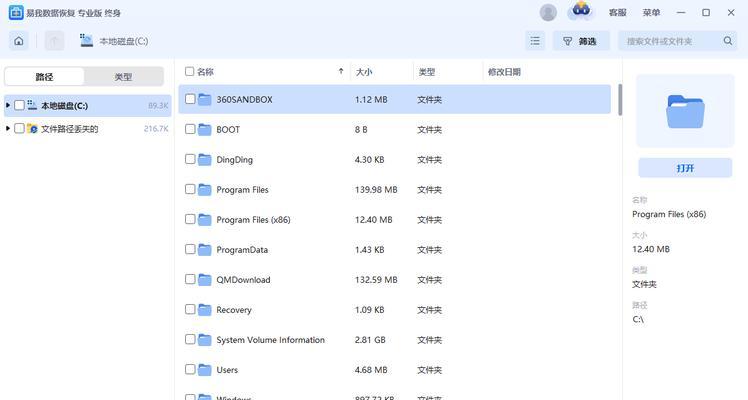Viewport: 748px width, 400px height.
Task: Toggle the select-all checkbox beside 名称
Action: [189, 72]
